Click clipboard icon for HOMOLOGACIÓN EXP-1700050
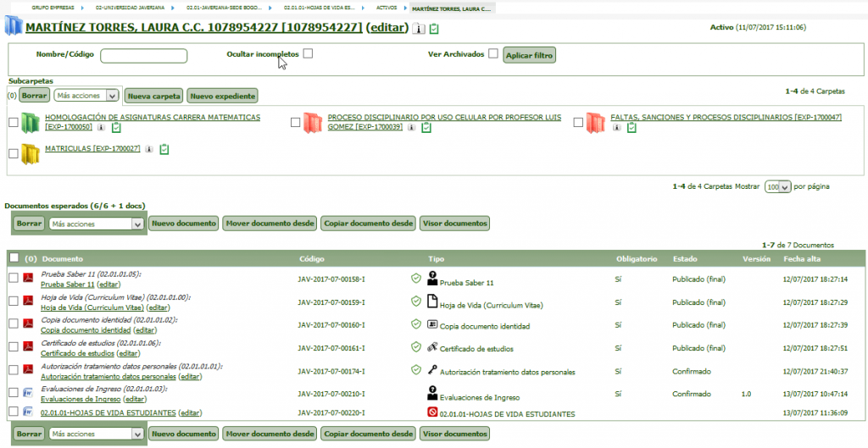The image size is (868, 448). [x=116, y=128]
